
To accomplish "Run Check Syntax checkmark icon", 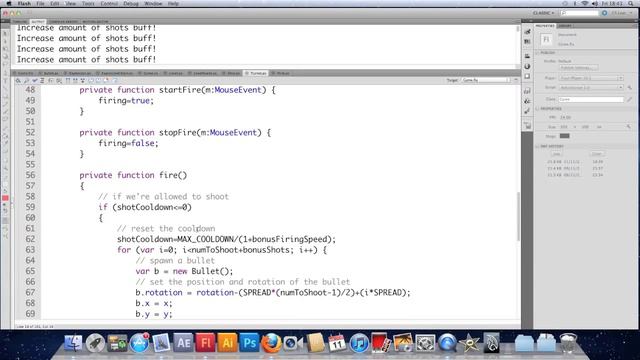I will (x=35, y=81).
